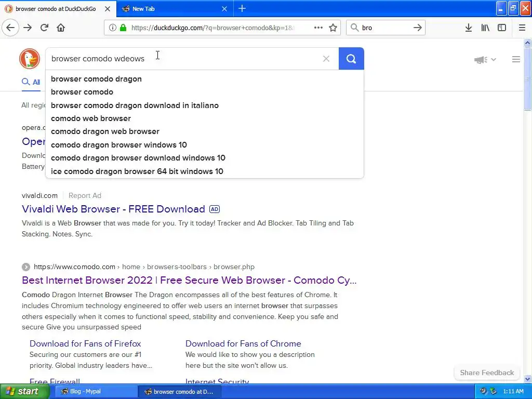Close the New Tab tab
The width and height of the screenshot is (532, 399).
[x=224, y=9]
